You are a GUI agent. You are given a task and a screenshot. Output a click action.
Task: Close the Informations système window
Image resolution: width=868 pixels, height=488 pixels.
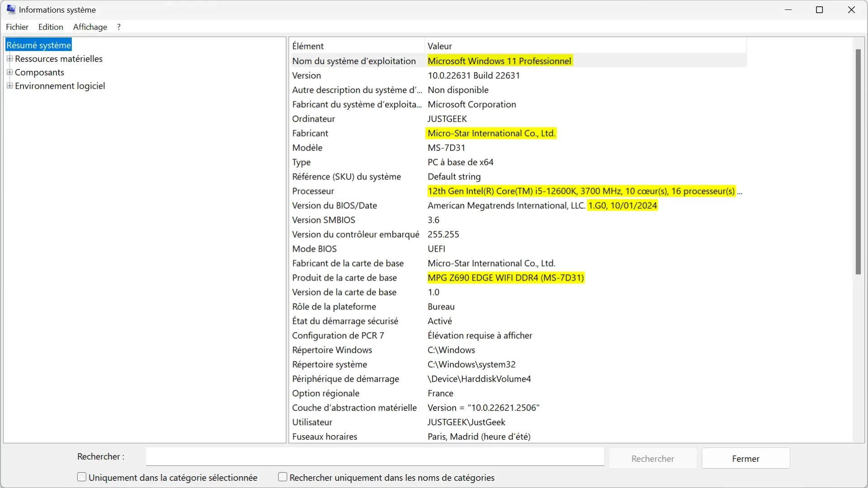pyautogui.click(x=851, y=9)
